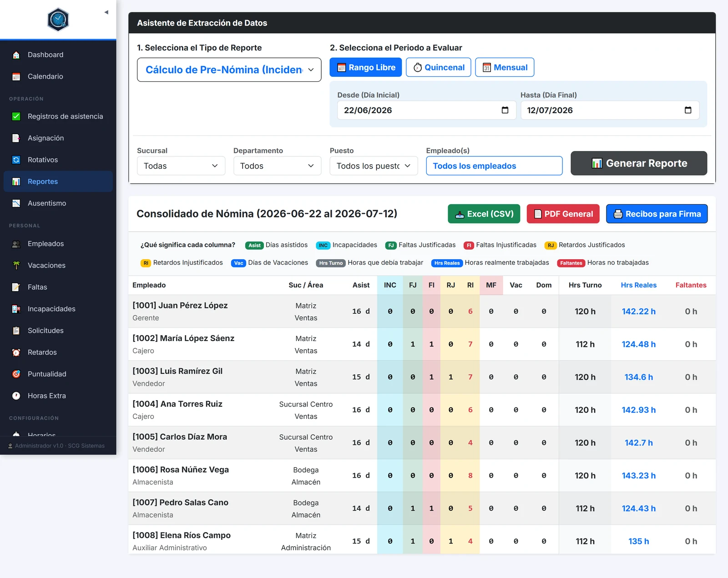Viewport: 728px width, 578px height.
Task: Open the Vacaciones palm tree icon
Action: (x=16, y=266)
